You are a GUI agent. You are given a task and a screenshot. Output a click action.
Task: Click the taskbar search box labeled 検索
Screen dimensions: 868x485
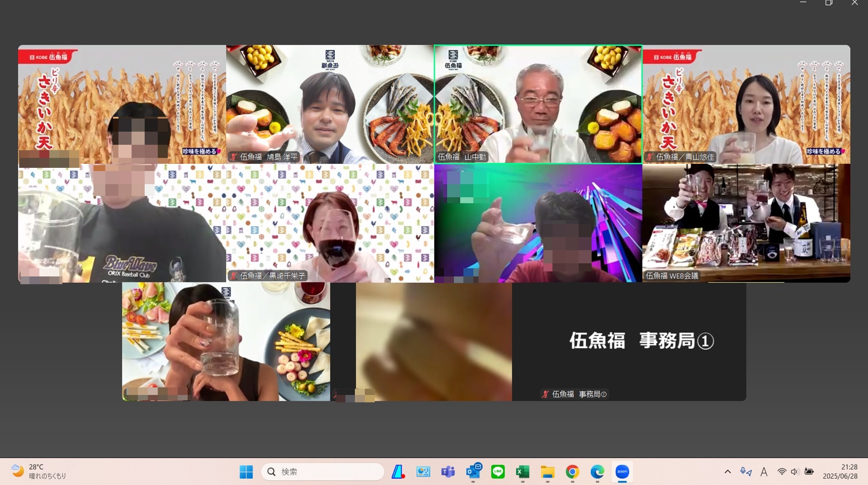(x=322, y=472)
